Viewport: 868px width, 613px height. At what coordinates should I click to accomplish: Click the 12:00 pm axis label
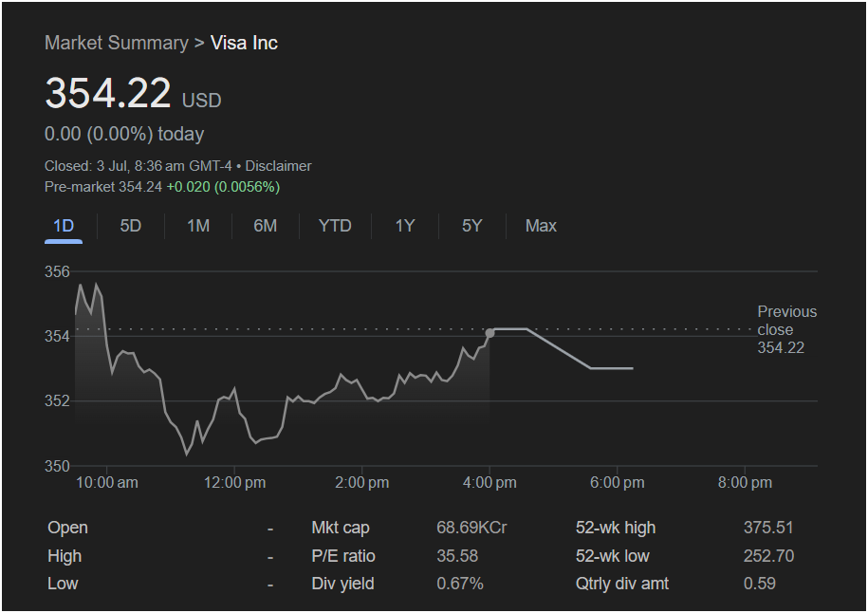tap(234, 483)
